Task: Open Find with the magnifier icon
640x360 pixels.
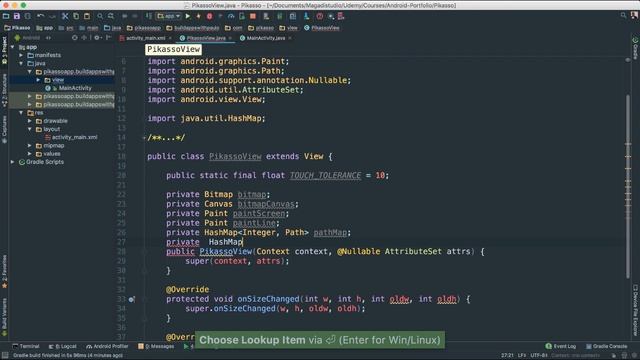Action: 100,16
